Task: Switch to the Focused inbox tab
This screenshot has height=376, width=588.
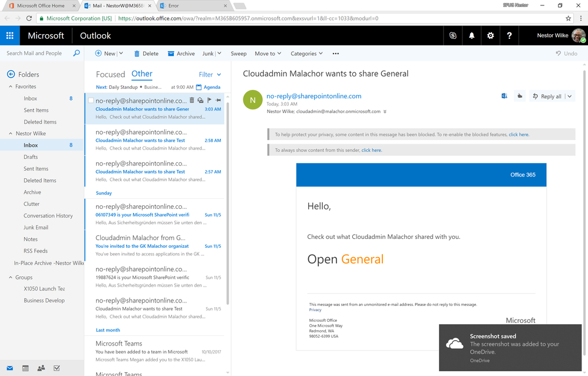Action: click(x=110, y=74)
